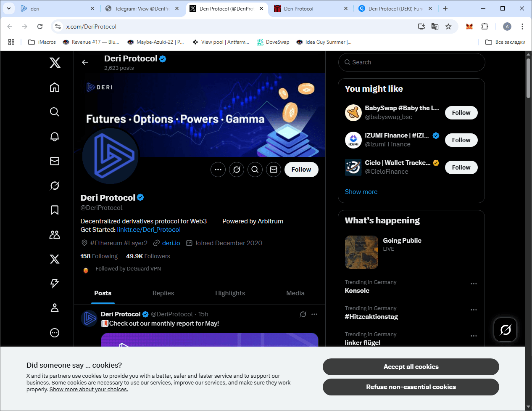This screenshot has height=411, width=532.
Task: Open the floating Grok button
Action: coord(506,330)
